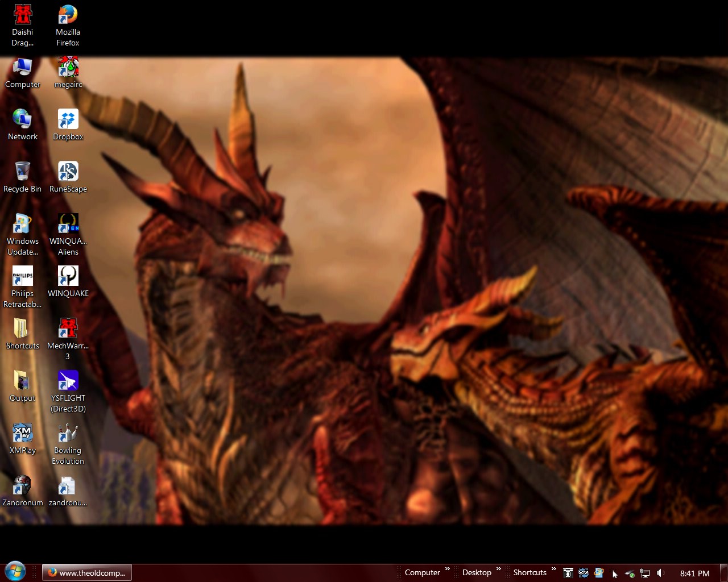The height and width of the screenshot is (582, 728).
Task: Open the network connection tray icon
Action: click(645, 573)
